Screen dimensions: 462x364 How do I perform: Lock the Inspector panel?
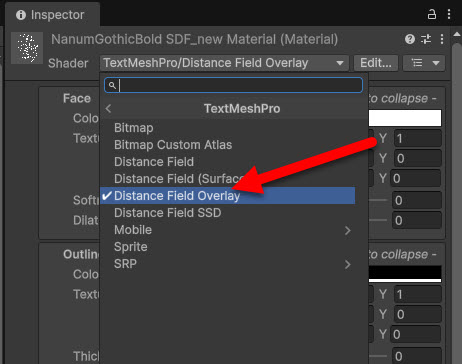tap(432, 14)
